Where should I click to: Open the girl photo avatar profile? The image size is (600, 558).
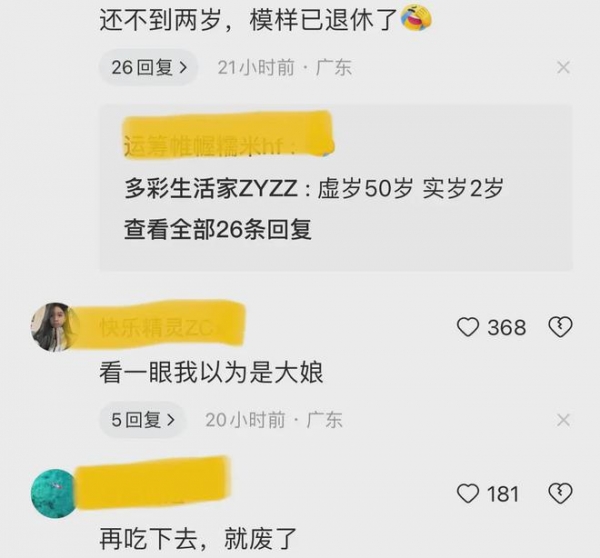pyautogui.click(x=55, y=327)
